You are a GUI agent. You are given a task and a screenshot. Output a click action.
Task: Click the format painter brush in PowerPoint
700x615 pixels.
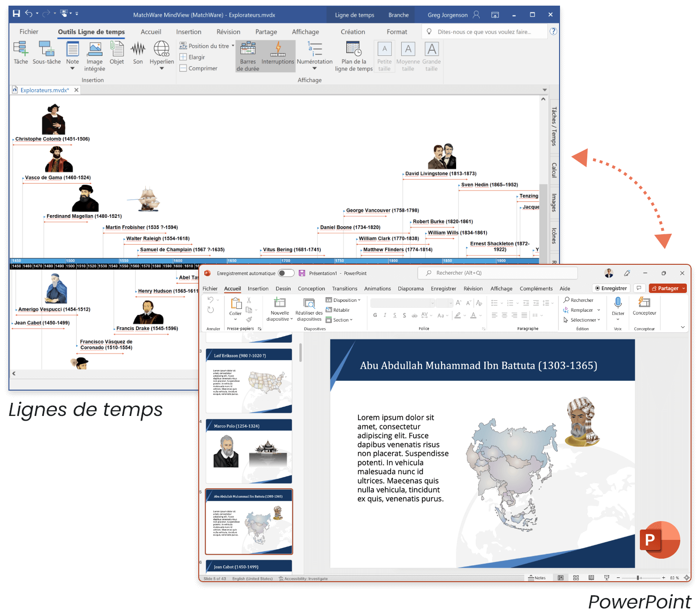click(249, 319)
